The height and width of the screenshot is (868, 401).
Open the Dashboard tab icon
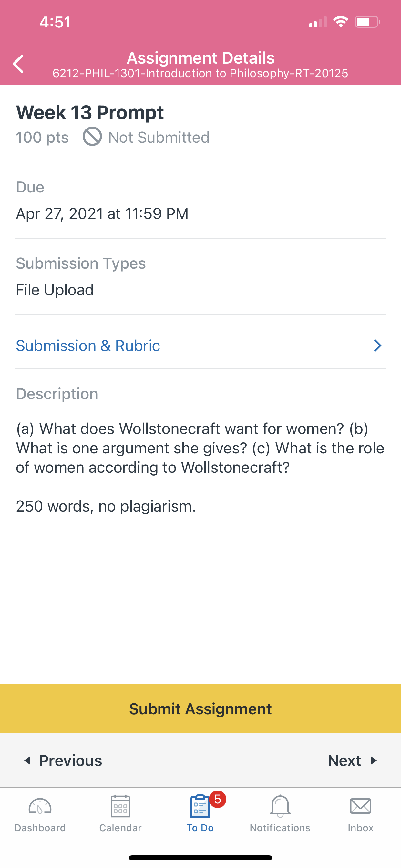click(x=40, y=806)
